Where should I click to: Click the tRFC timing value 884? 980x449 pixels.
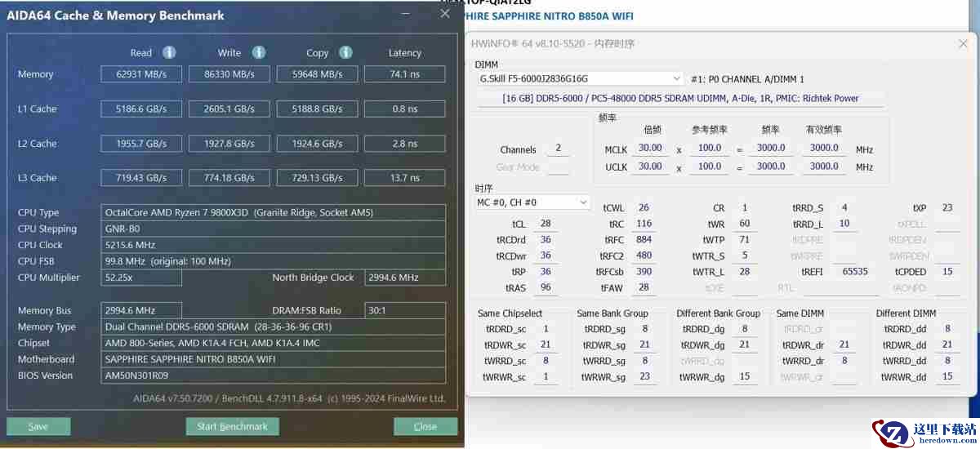(644, 240)
